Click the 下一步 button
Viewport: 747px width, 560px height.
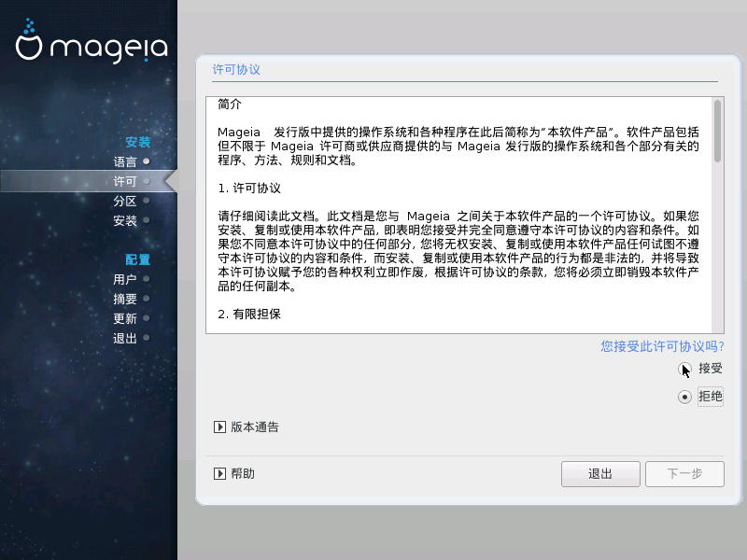click(x=684, y=474)
